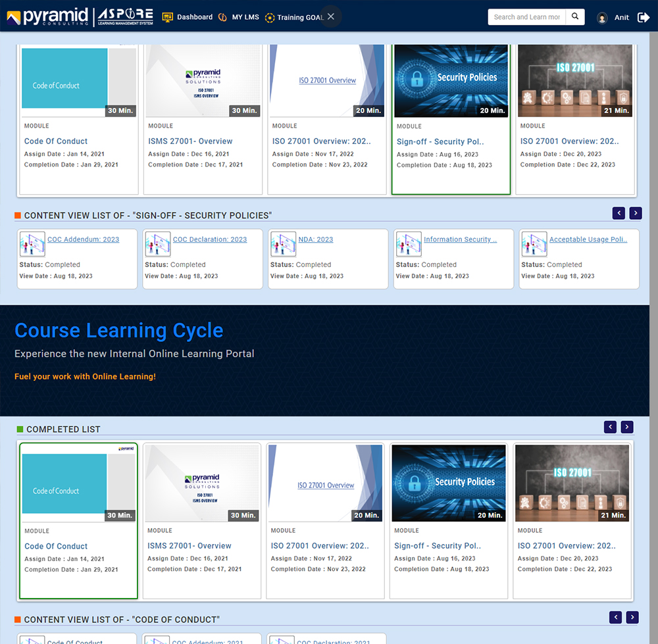The width and height of the screenshot is (658, 644).
Task: Click the Information Security content icon
Action: (409, 244)
